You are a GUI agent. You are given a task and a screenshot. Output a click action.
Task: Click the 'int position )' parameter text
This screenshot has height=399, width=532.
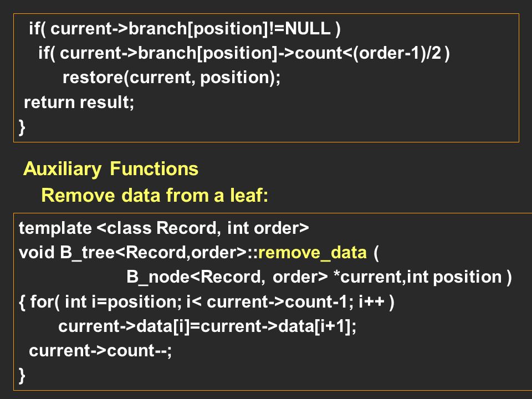click(459, 277)
